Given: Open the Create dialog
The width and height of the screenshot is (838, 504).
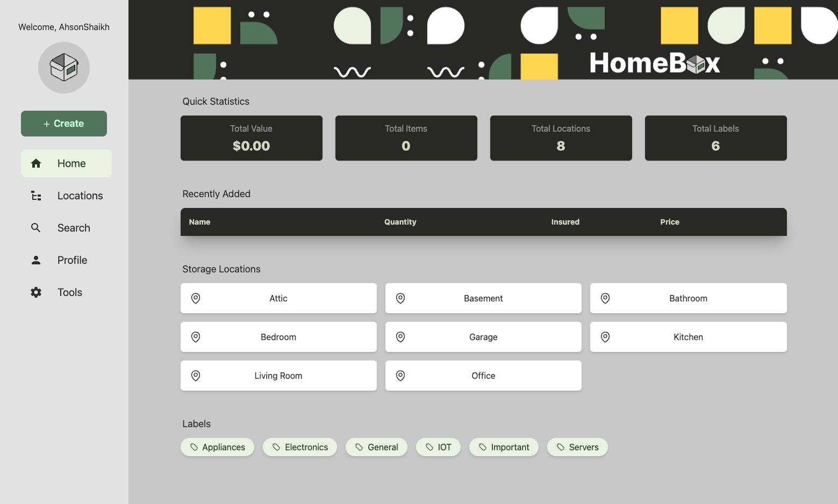Looking at the screenshot, I should pyautogui.click(x=63, y=123).
